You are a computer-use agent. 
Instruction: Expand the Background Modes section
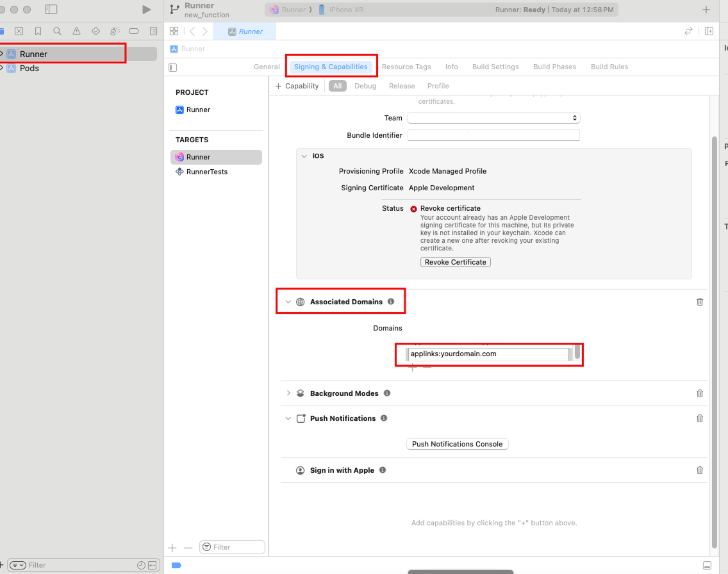[x=288, y=393]
